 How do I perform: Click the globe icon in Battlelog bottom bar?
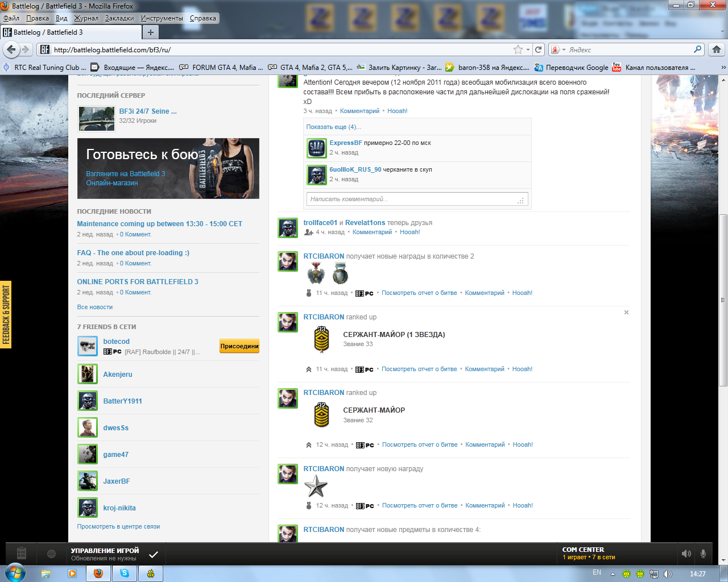(51, 554)
